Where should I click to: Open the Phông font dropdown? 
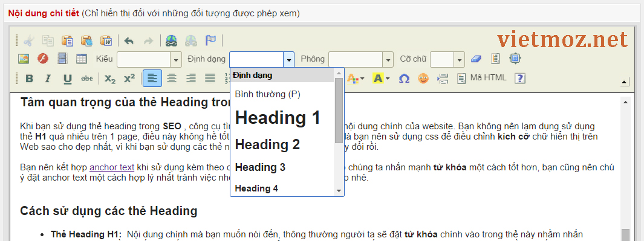point(388,60)
